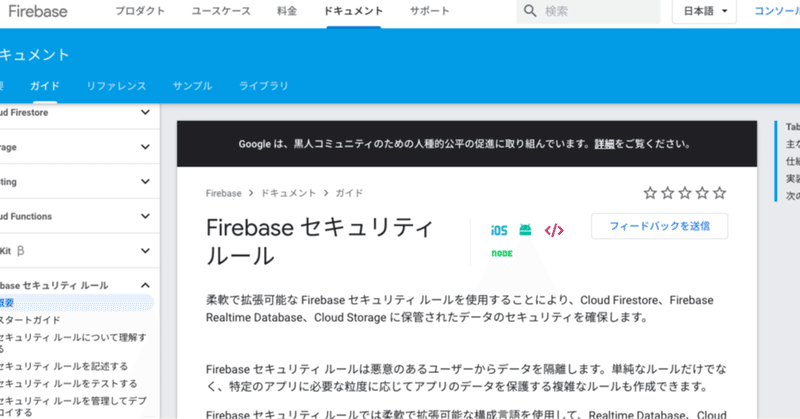Open セキュリティ ルールについて理解する page
Image resolution: width=800 pixels, height=419 pixels.
73,343
